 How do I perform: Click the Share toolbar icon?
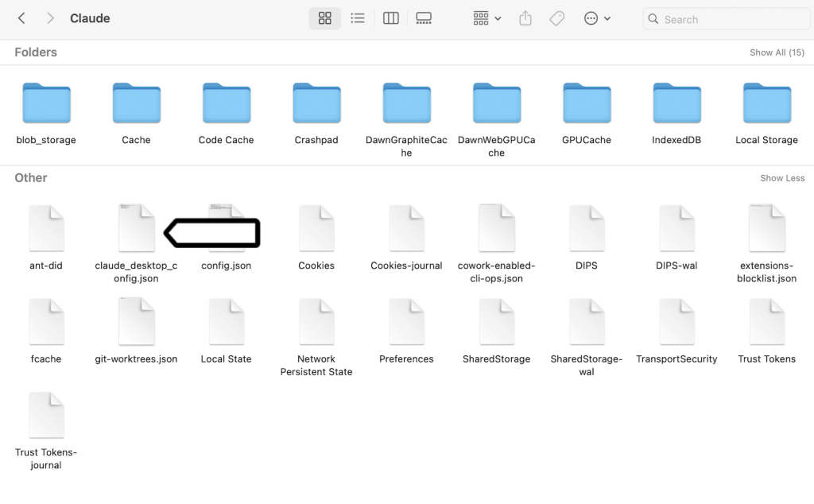525,19
